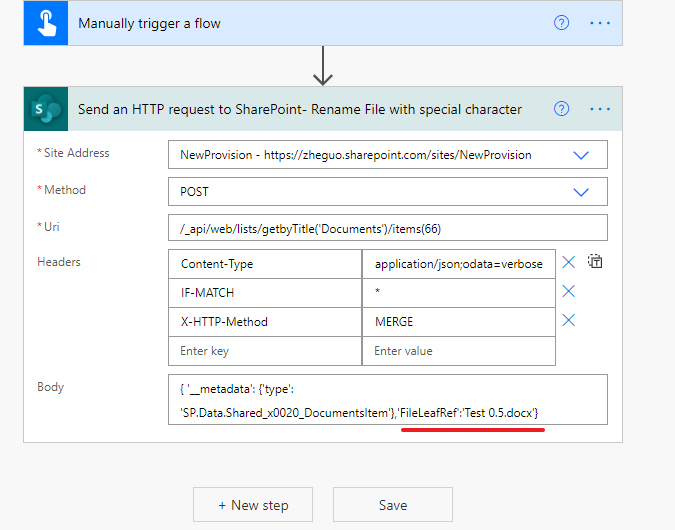Edit the application/json;odata=verbose header value

pos(459,264)
